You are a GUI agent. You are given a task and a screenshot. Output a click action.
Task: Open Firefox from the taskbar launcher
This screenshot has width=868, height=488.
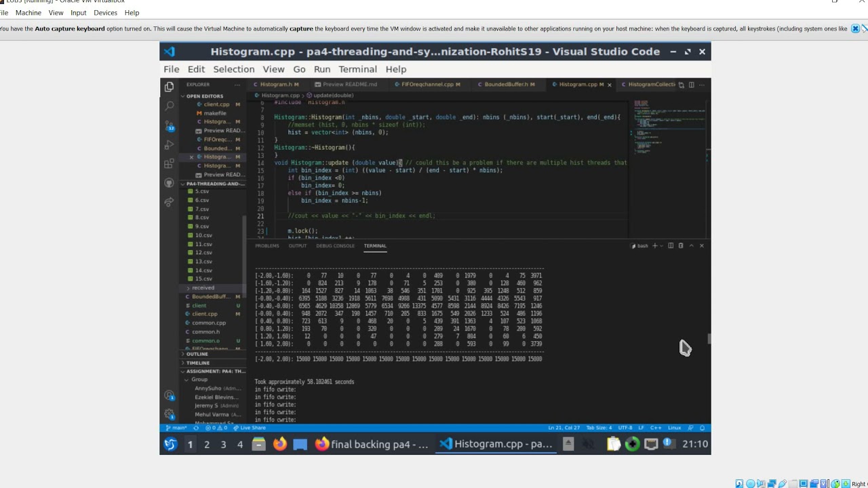tap(279, 444)
